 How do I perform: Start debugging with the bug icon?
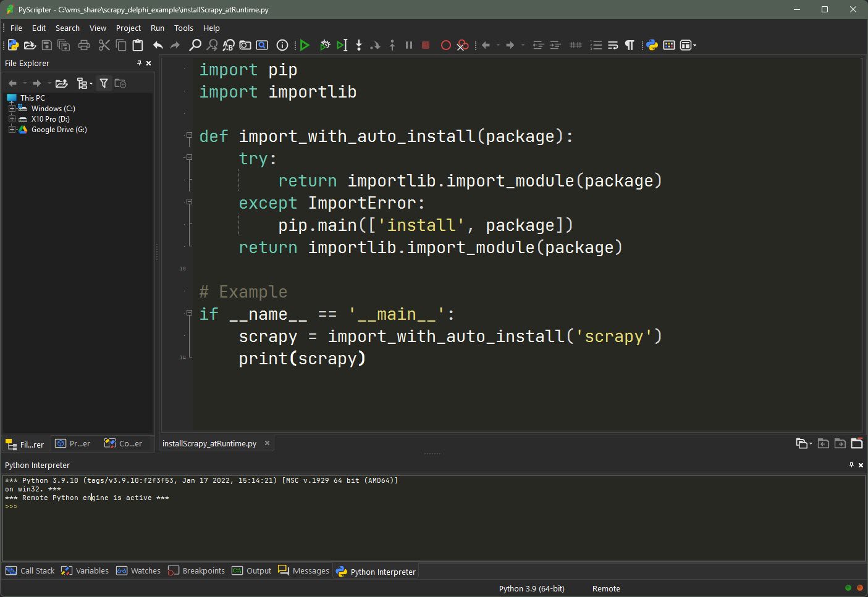point(325,45)
